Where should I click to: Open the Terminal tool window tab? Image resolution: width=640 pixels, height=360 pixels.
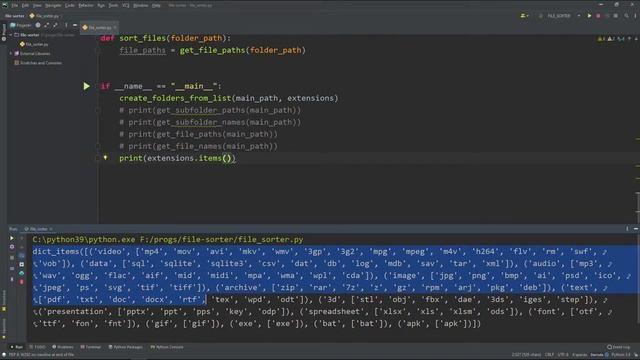91,347
